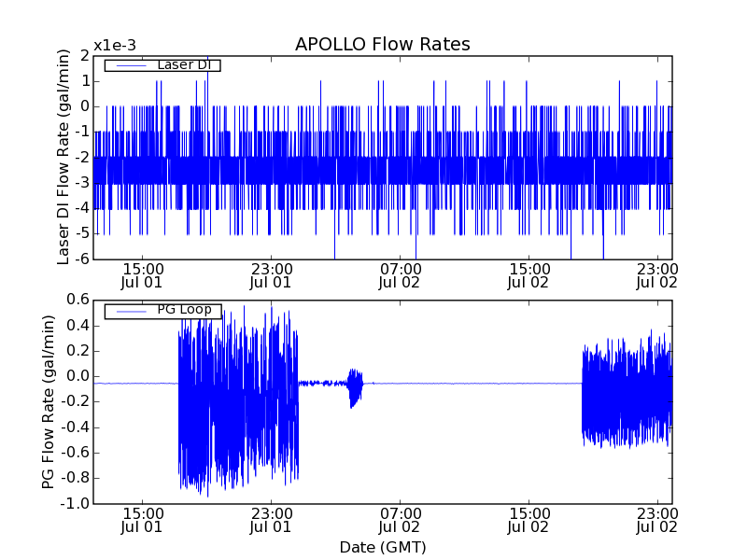
Task: Select the PG Flow Rate (gal/min) axis label
Action: click(x=49, y=402)
